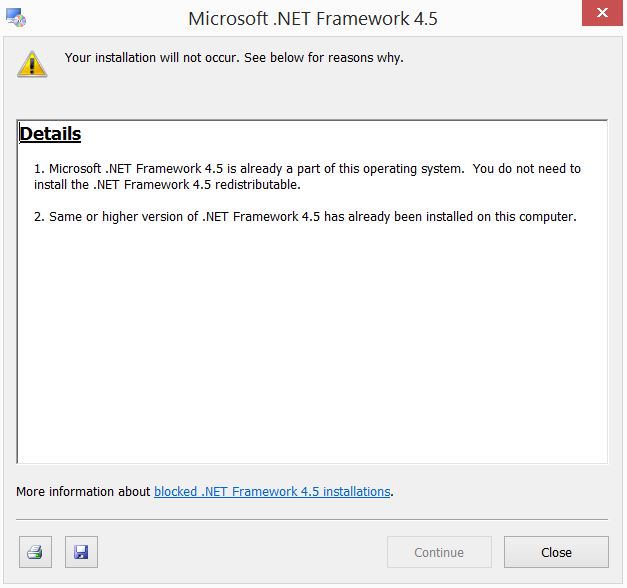Click empty space between save icon and Continue
The height and width of the screenshot is (588, 627).
pyautogui.click(x=240, y=552)
